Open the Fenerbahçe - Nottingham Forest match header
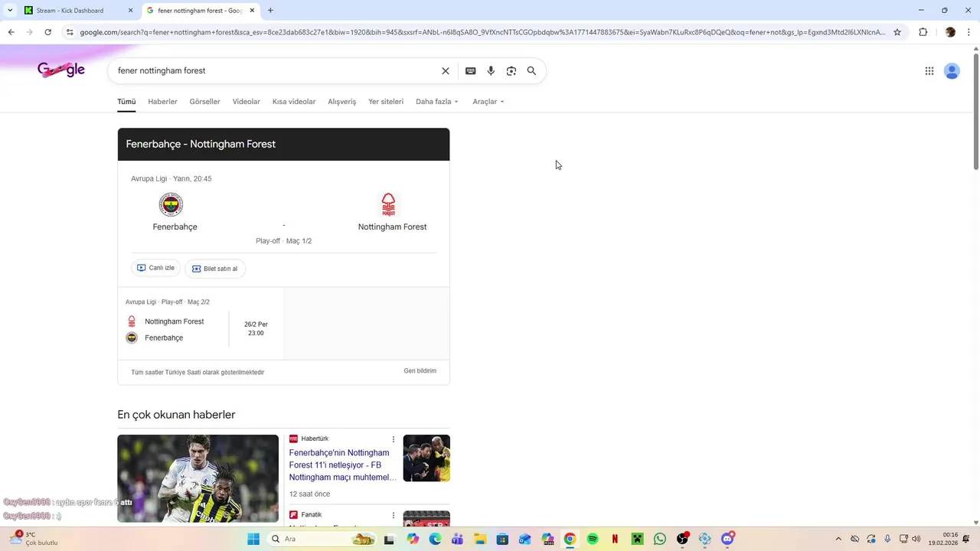980x551 pixels. point(283,144)
